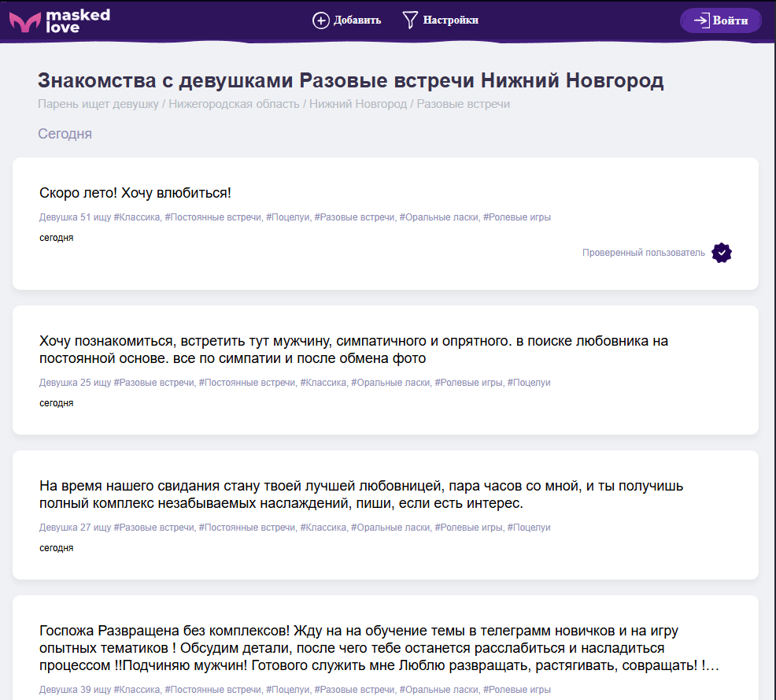Click the masked love logo
This screenshot has width=776, height=700.
tap(59, 20)
